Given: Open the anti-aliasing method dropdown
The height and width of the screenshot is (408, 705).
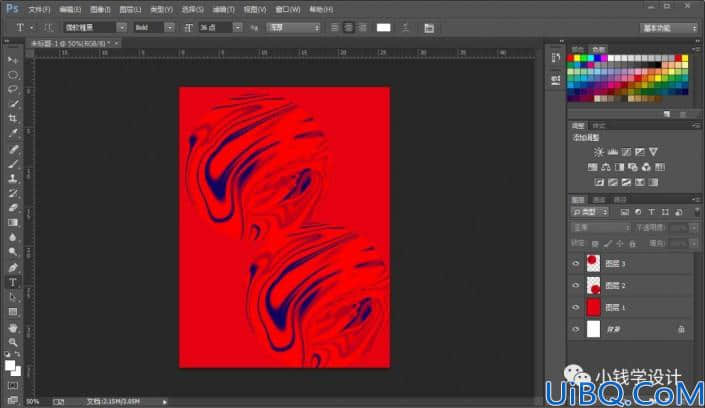Looking at the screenshot, I should coord(294,27).
